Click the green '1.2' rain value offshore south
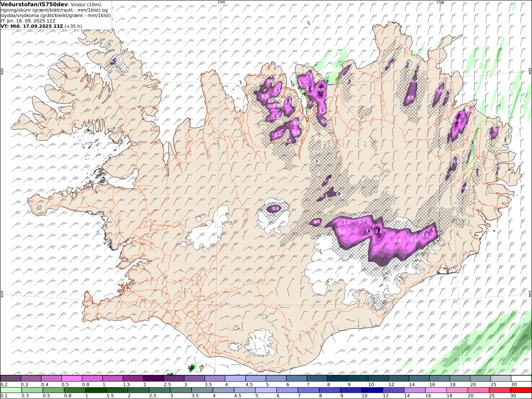Viewport: 532px width, 399px height. click(191, 367)
